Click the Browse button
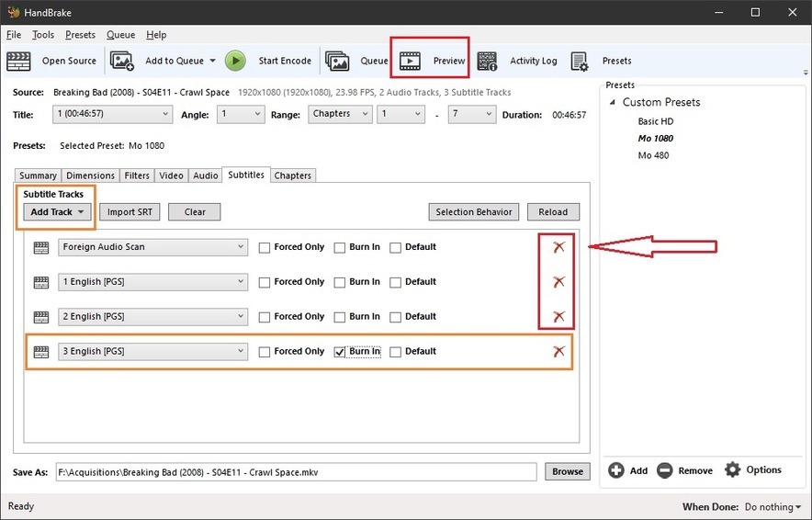Viewport: 812px width, 520px height. [568, 472]
